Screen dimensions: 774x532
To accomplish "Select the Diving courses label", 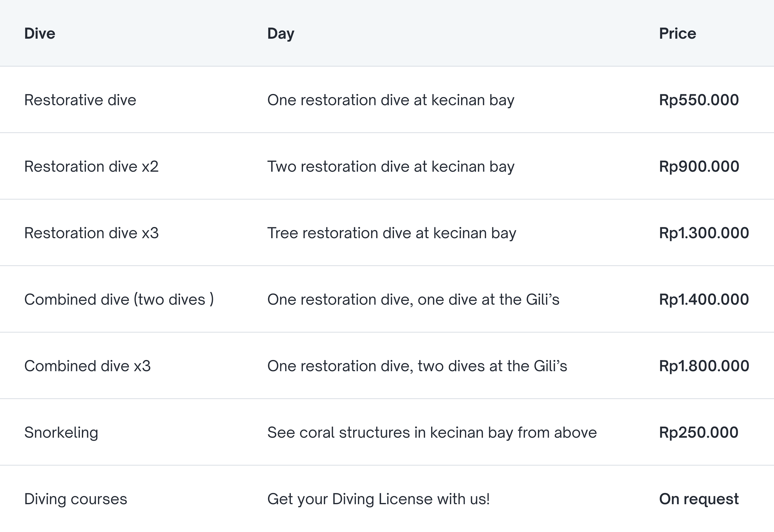I will 76,499.
